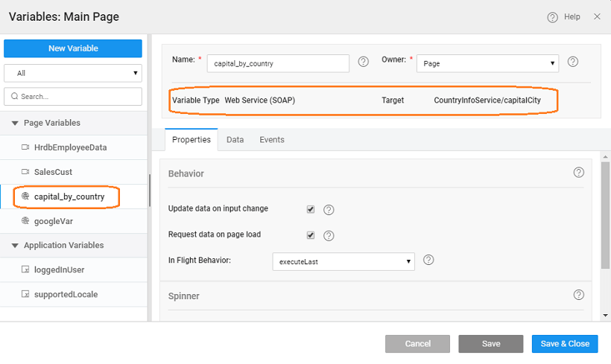Open help for the Behavior section
Screen dimensions: 611x364
[x=579, y=172]
